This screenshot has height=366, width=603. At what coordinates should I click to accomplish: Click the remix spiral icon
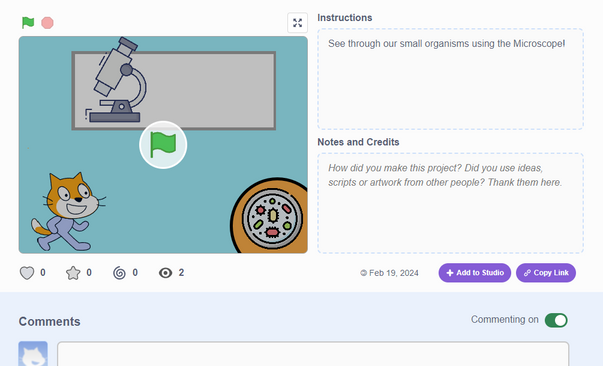pyautogui.click(x=119, y=273)
